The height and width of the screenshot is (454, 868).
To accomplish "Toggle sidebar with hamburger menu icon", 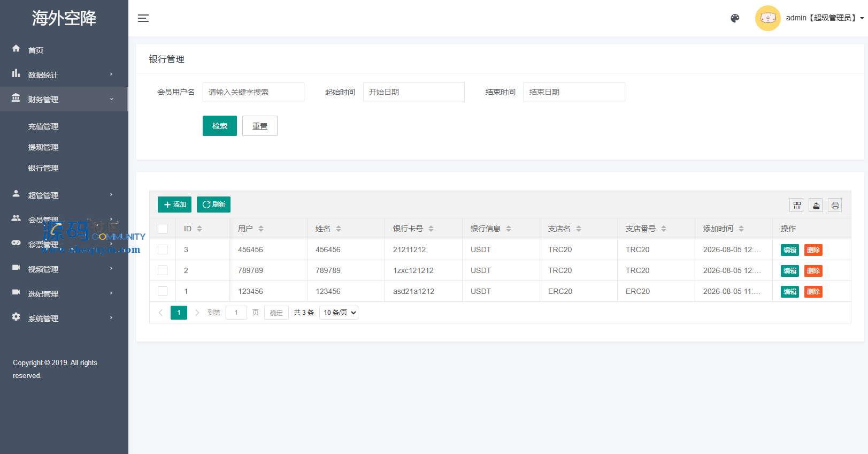I will (x=143, y=18).
